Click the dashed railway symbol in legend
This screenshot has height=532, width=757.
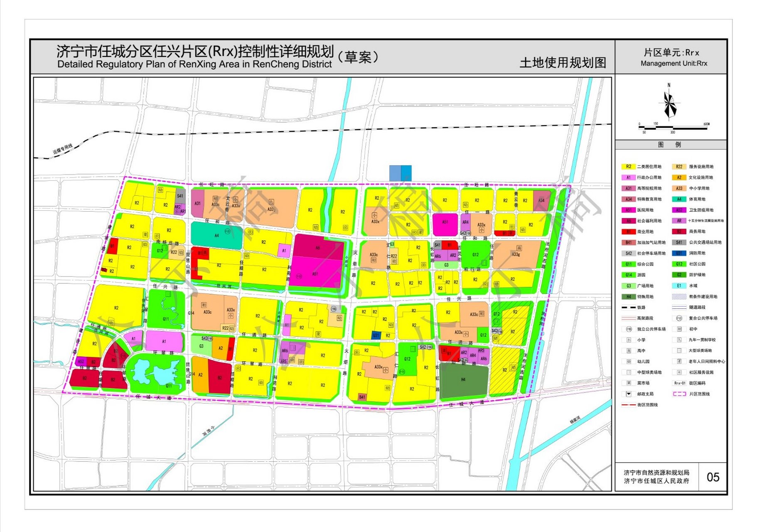click(x=629, y=308)
